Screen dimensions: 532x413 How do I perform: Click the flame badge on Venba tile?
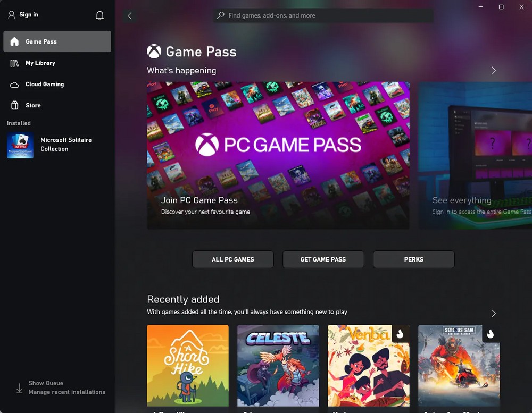401,334
